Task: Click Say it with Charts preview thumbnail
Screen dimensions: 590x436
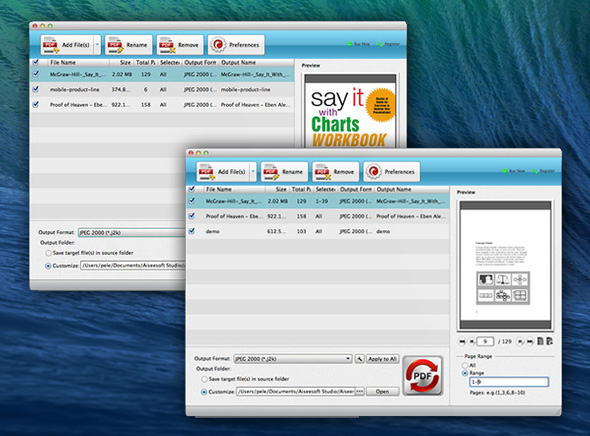Action: [350, 110]
